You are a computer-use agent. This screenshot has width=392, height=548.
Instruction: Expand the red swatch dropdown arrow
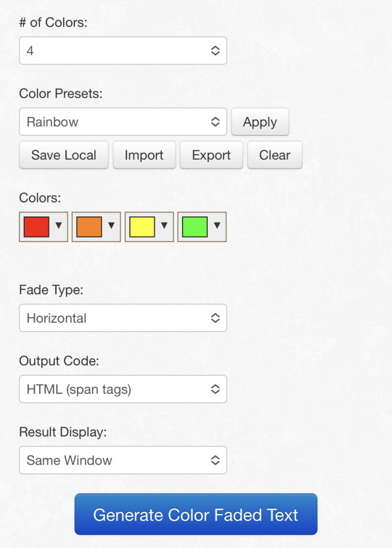tap(59, 225)
